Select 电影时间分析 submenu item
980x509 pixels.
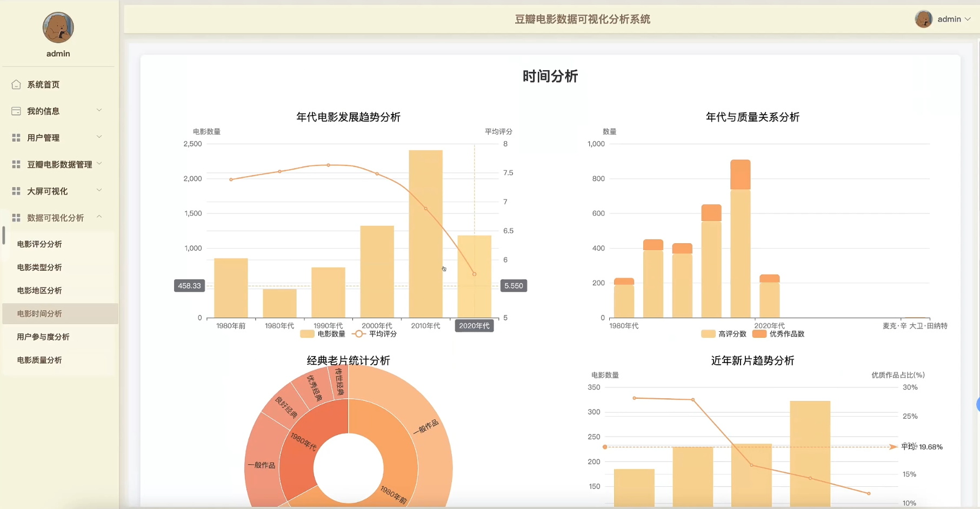(59, 313)
